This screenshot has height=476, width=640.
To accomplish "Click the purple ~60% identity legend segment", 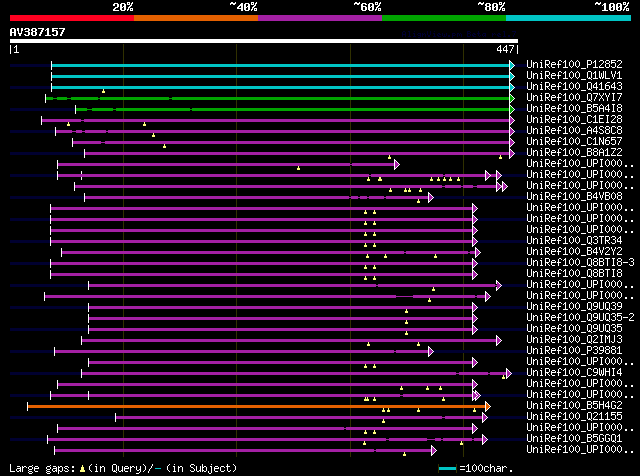I will coord(320,18).
